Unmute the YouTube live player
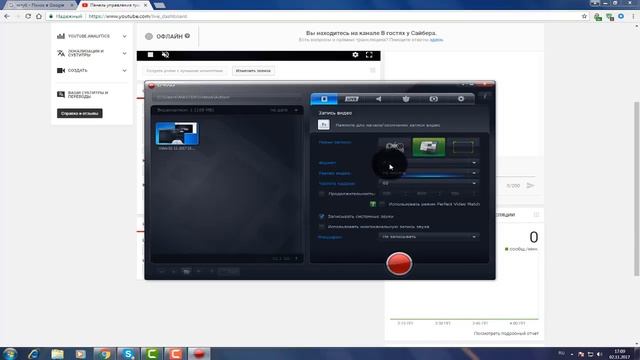This screenshot has width=640, height=360. [165, 55]
